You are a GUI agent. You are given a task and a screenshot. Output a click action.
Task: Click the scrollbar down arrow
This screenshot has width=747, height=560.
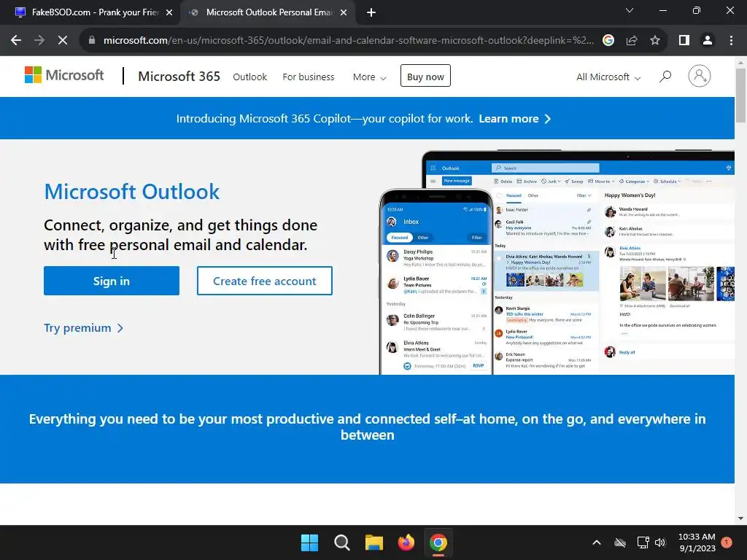740,518
